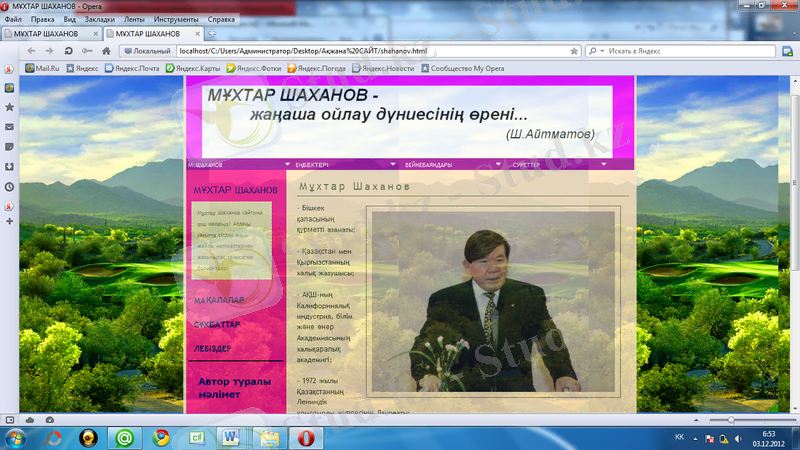Adjust the zoom slider in status bar
The image size is (800, 450).
pyautogui.click(x=731, y=419)
